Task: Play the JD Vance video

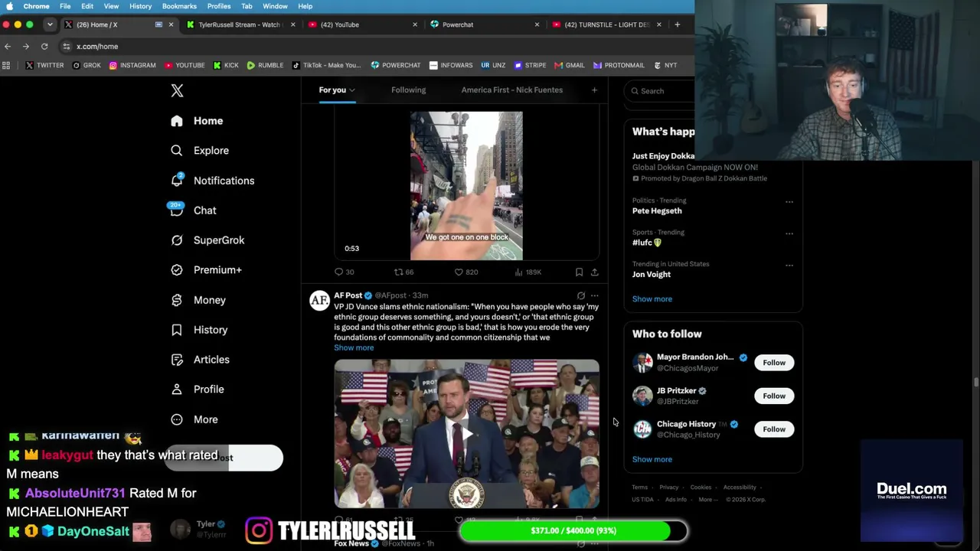Action: pyautogui.click(x=466, y=434)
